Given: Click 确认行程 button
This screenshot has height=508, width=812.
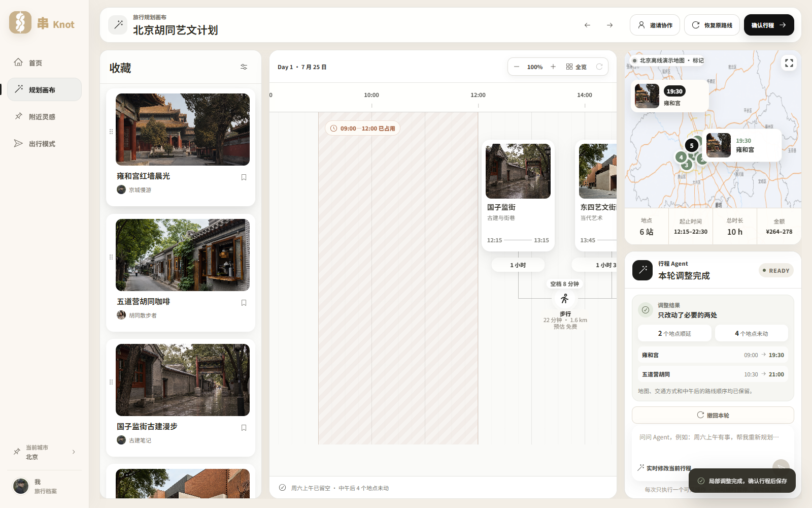Looking at the screenshot, I should pos(769,25).
